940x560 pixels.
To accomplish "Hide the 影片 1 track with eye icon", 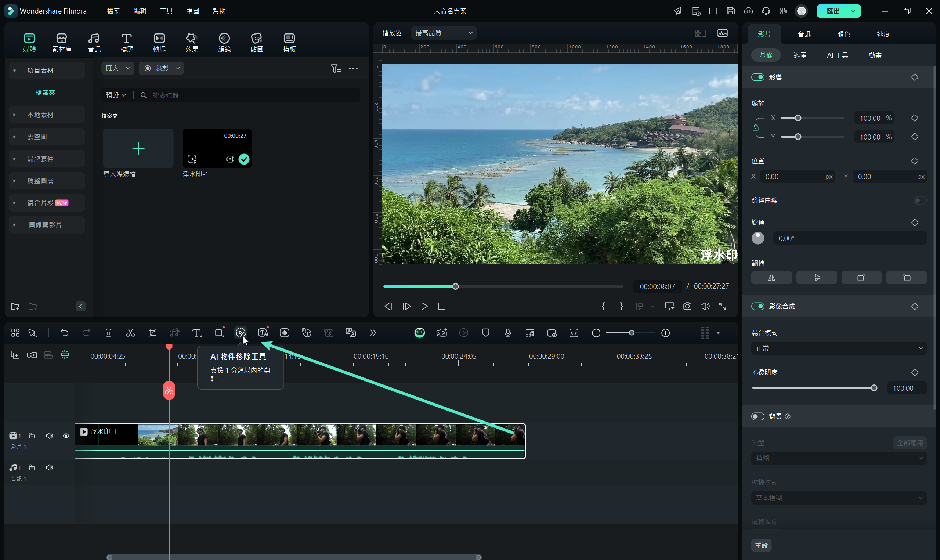I will 66,436.
